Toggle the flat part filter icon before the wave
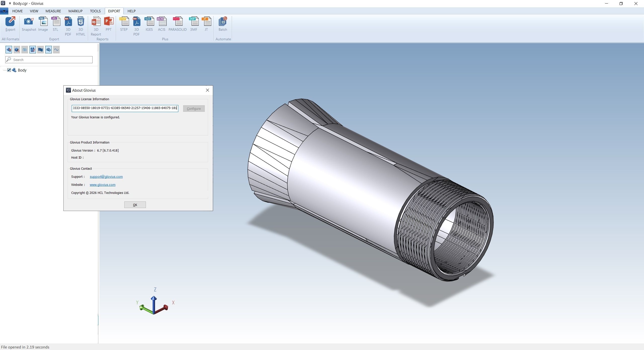This screenshot has height=350, width=644. [49, 50]
